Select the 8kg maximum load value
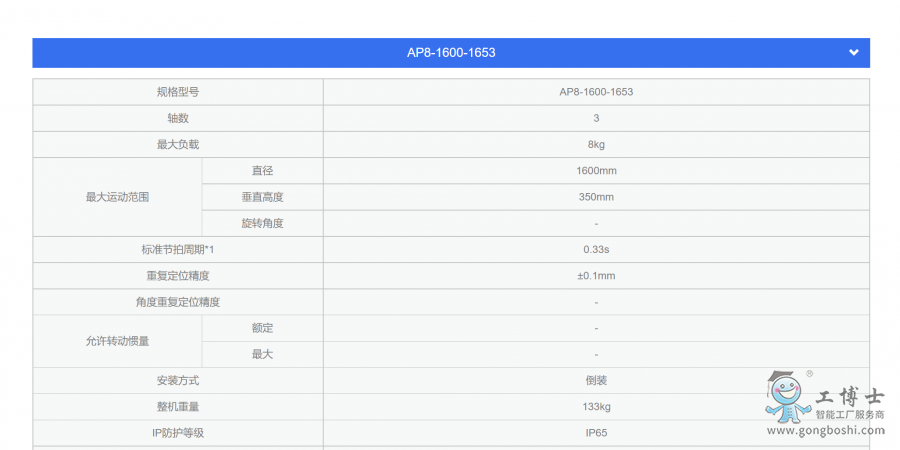The width and height of the screenshot is (900, 450). (x=596, y=144)
